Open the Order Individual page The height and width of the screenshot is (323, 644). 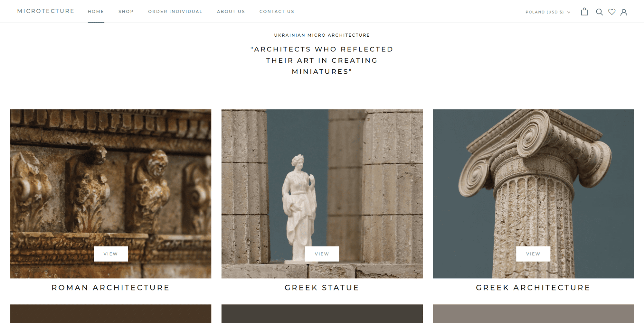[x=175, y=12]
